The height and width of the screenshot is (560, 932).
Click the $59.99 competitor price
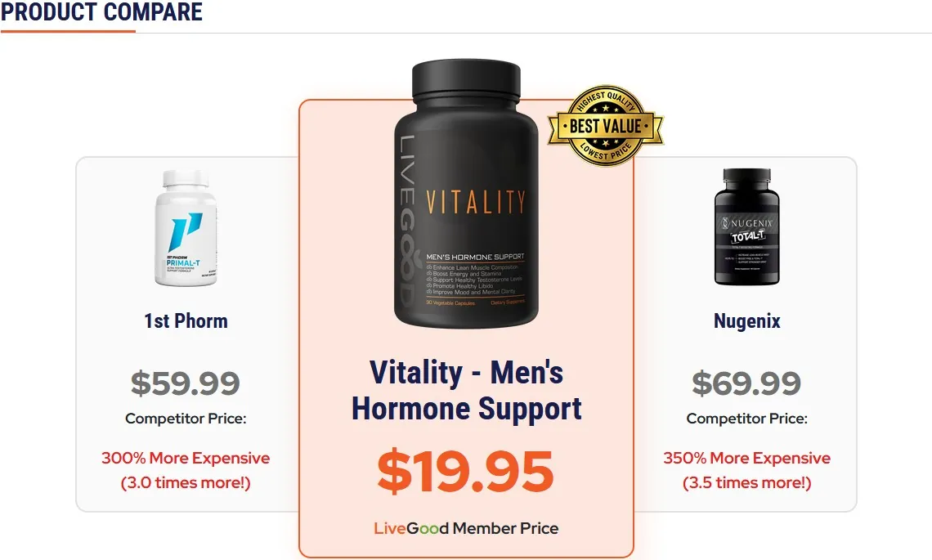186,383
